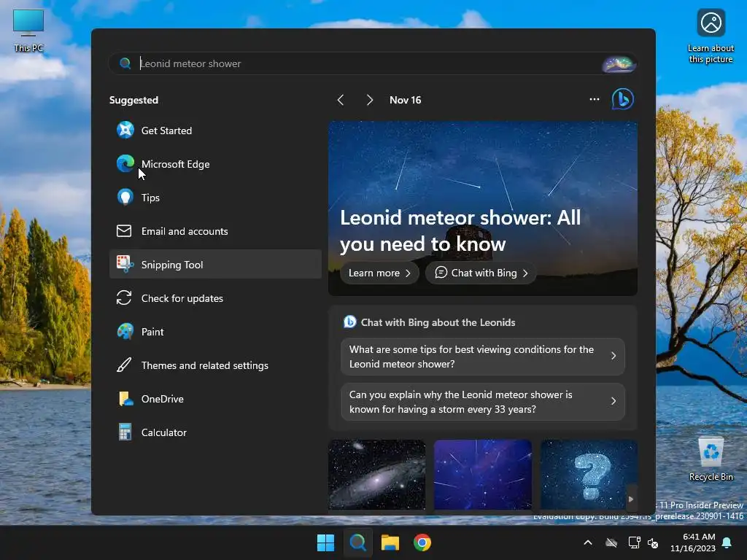Click Chat with Bing about the Leonids heading

pos(438,322)
